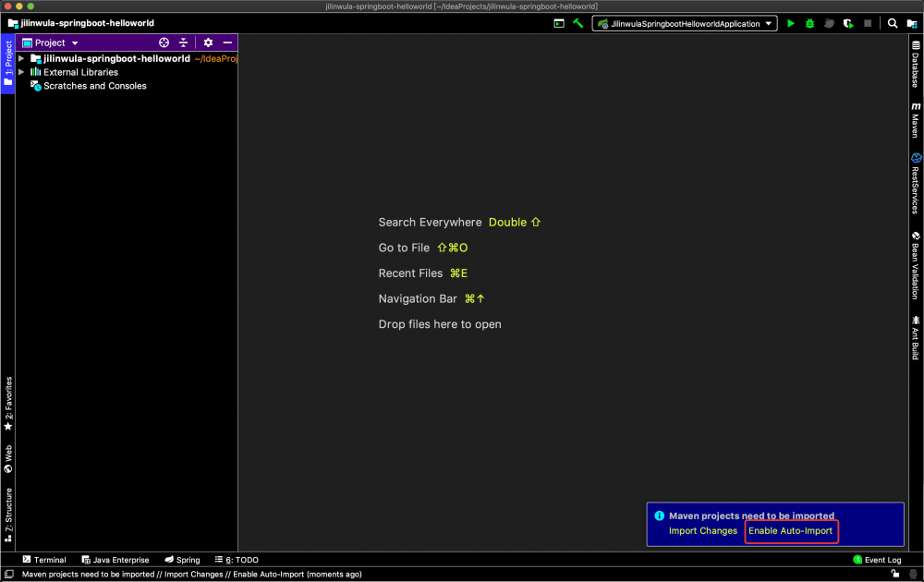Click 'Maven projects need to be imported' title
The width and height of the screenshot is (924, 582).
tap(751, 515)
